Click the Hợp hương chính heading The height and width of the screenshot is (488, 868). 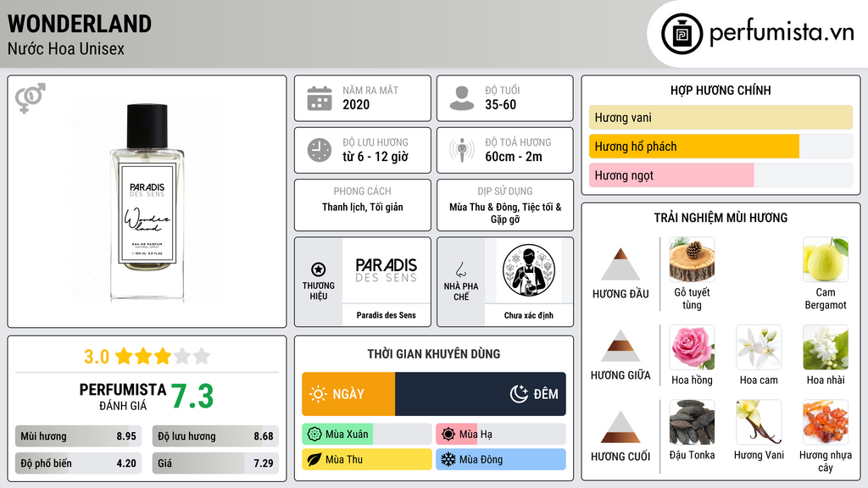[x=721, y=90]
